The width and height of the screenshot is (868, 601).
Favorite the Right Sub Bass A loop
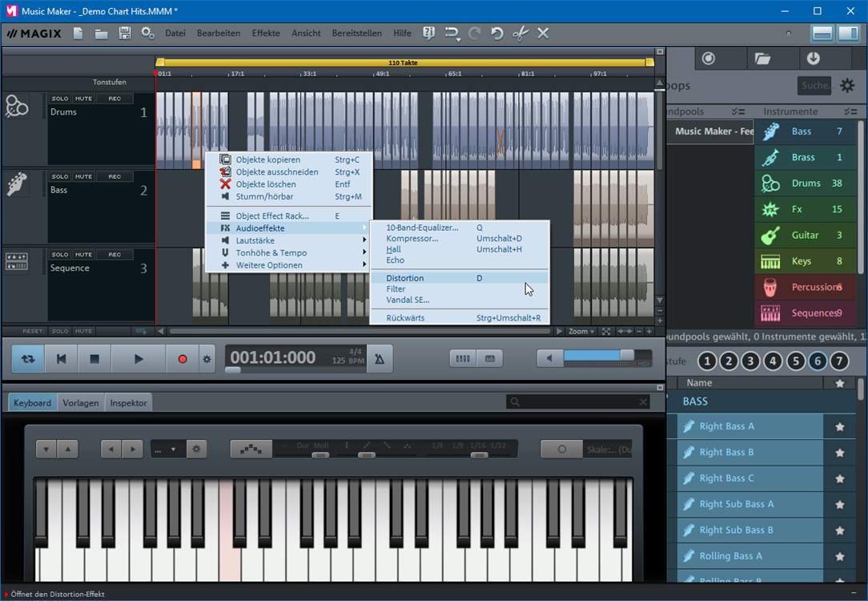[x=840, y=505]
